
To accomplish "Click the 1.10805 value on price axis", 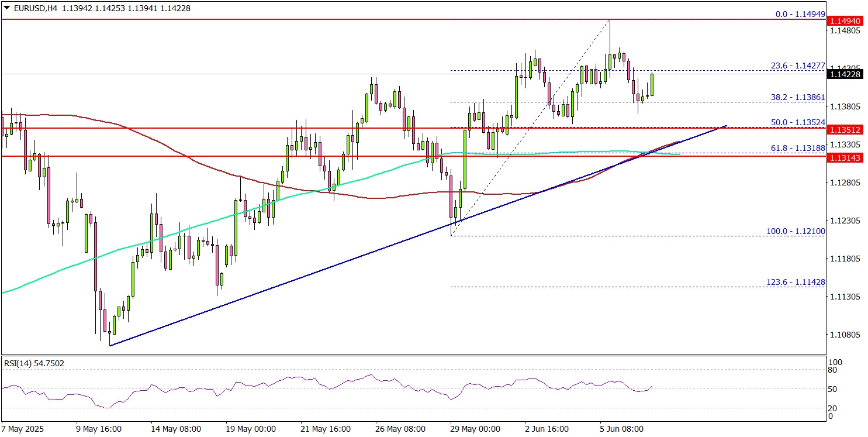I will point(845,335).
